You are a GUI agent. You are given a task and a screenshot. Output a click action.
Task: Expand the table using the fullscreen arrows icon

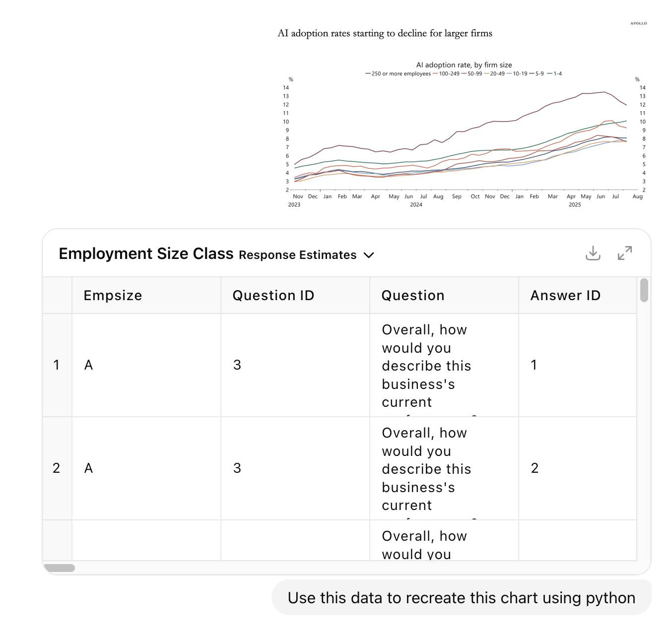coord(624,253)
